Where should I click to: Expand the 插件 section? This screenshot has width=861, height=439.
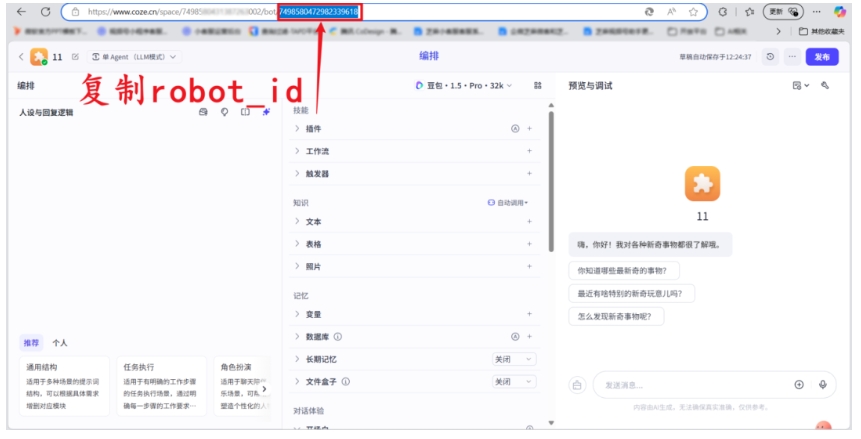click(x=297, y=129)
